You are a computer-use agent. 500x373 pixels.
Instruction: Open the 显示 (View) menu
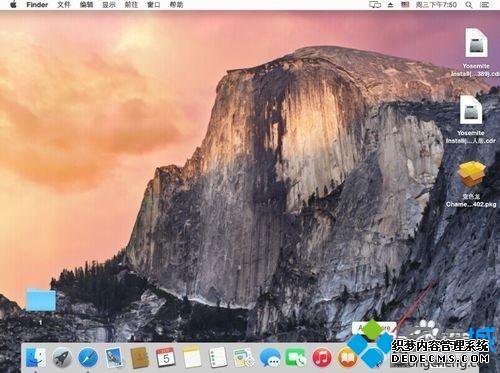click(x=109, y=5)
